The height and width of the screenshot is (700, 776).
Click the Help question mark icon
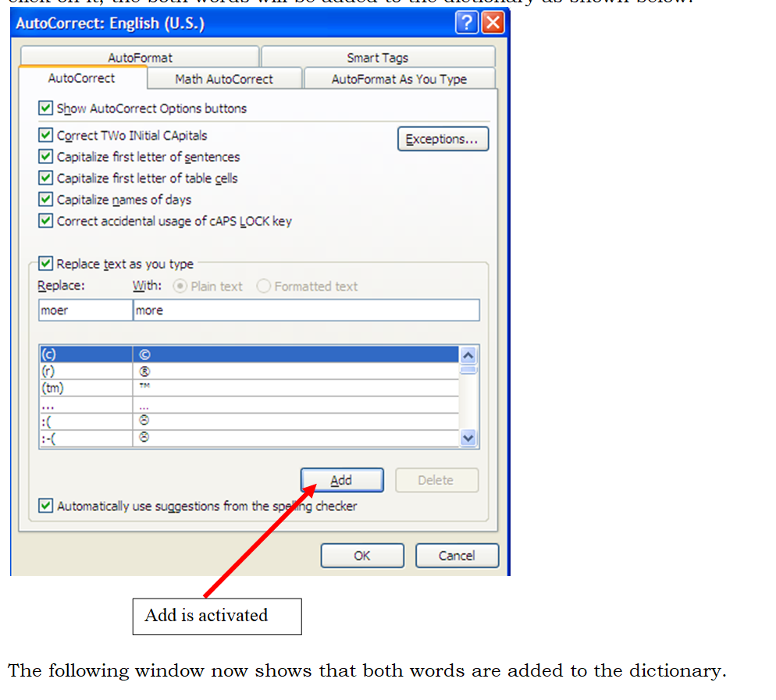(x=467, y=23)
